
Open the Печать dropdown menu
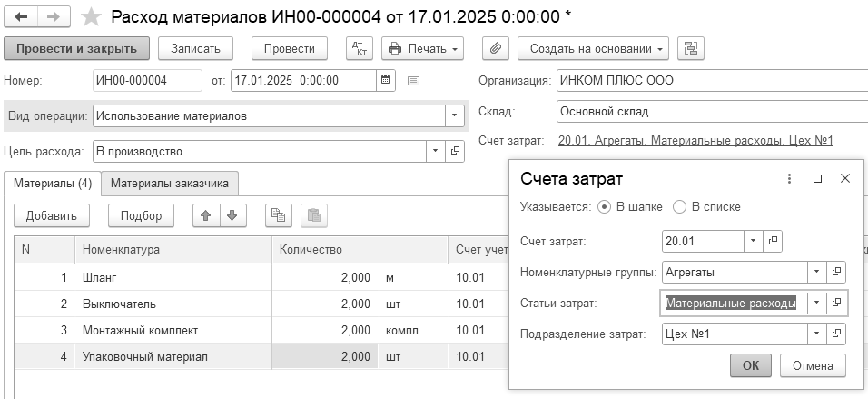[423, 49]
